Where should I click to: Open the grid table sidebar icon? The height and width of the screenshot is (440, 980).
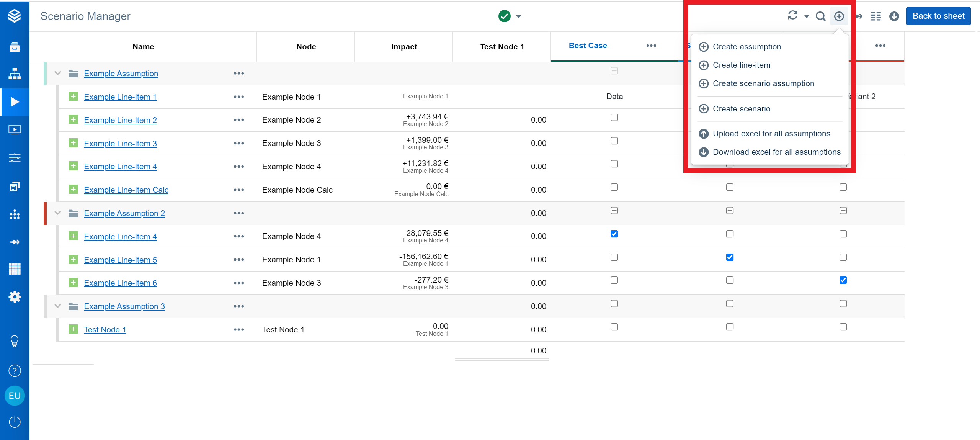click(15, 269)
